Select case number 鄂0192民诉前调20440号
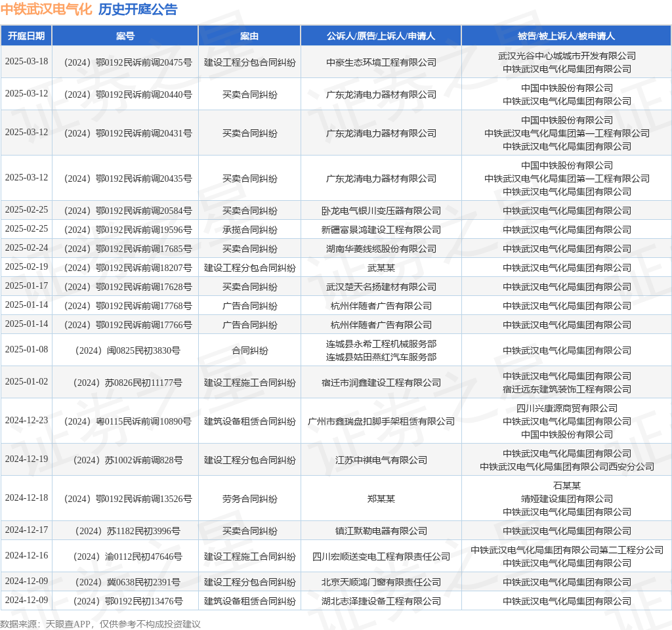The image size is (672, 630). pyautogui.click(x=128, y=94)
